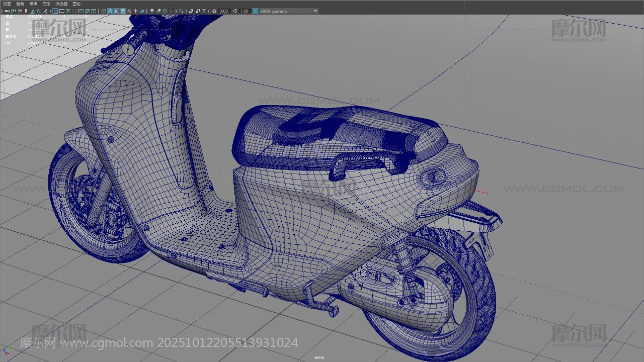Image resolution: width=644 pixels, height=362 pixels.
Task: Click the Use All Lights bulb icon
Action: click(x=135, y=11)
